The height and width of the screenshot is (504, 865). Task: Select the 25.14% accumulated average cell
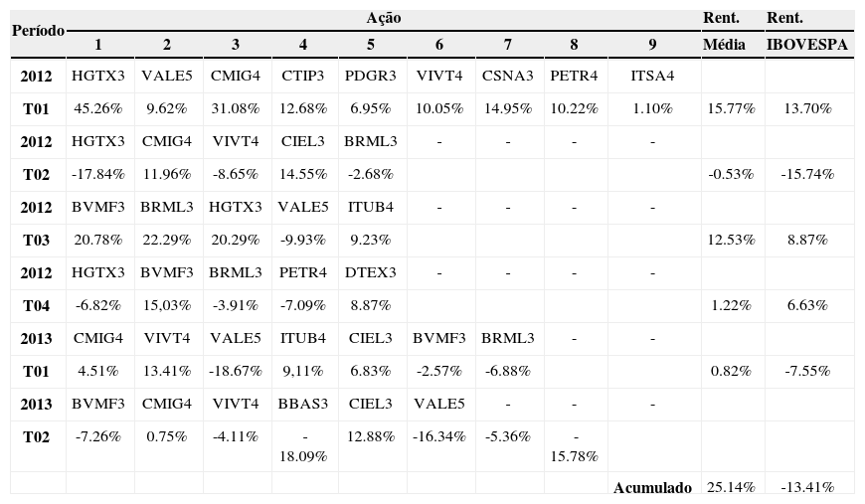point(731,487)
